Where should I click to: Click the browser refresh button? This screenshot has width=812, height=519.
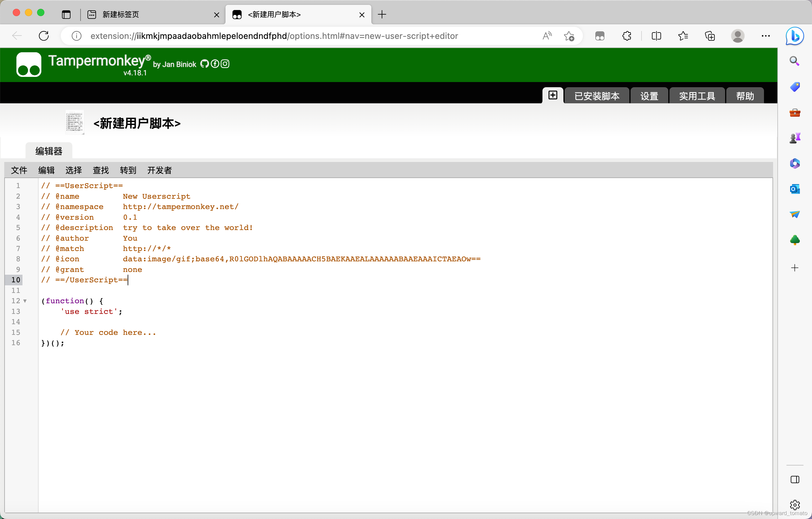(44, 36)
